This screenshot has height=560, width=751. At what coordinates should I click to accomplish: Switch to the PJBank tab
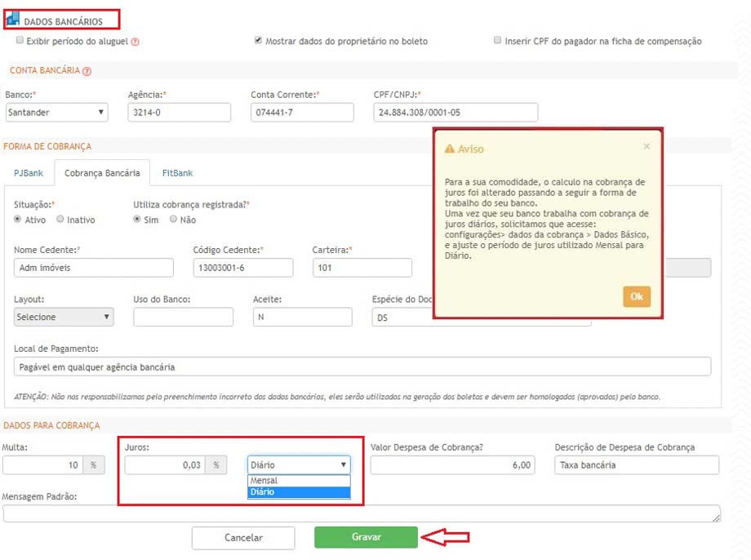pyautogui.click(x=29, y=173)
